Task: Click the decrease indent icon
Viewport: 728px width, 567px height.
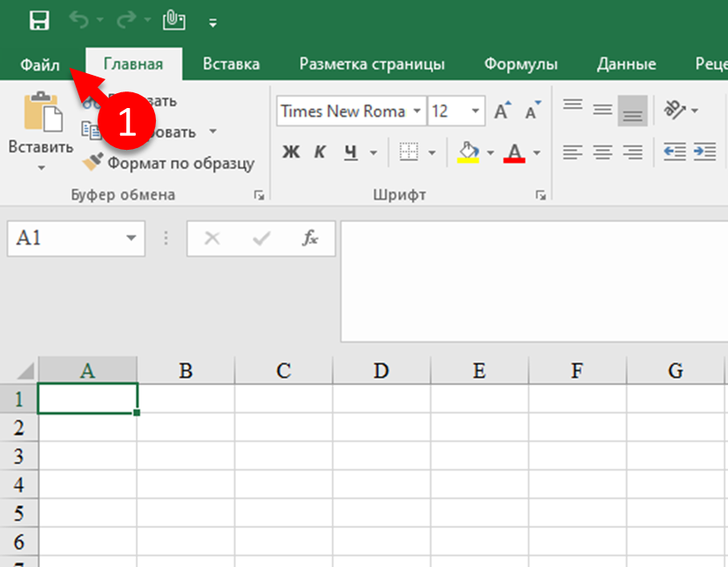Action: 675,152
